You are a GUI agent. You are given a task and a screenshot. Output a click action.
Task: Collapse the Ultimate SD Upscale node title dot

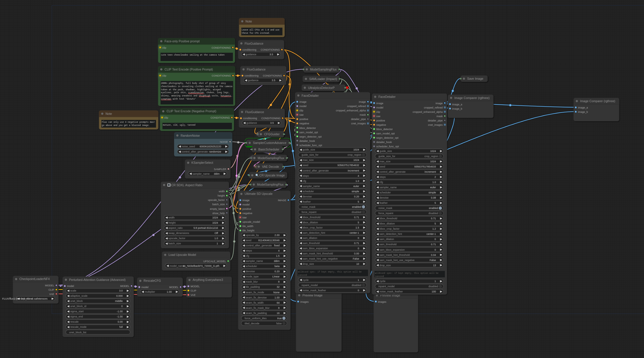click(241, 194)
